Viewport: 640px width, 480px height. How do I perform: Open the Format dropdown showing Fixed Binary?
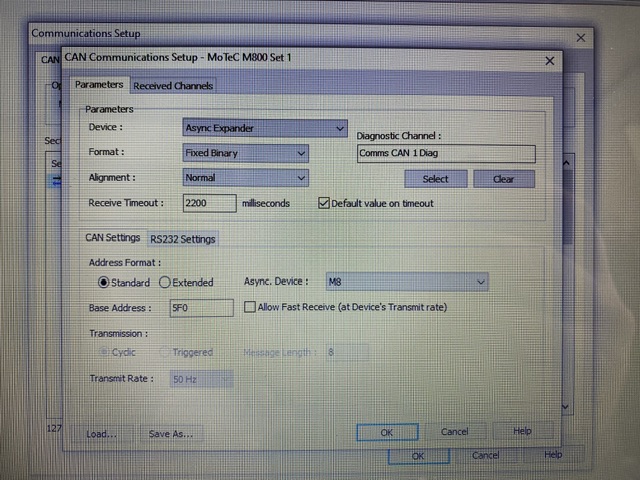coord(245,153)
